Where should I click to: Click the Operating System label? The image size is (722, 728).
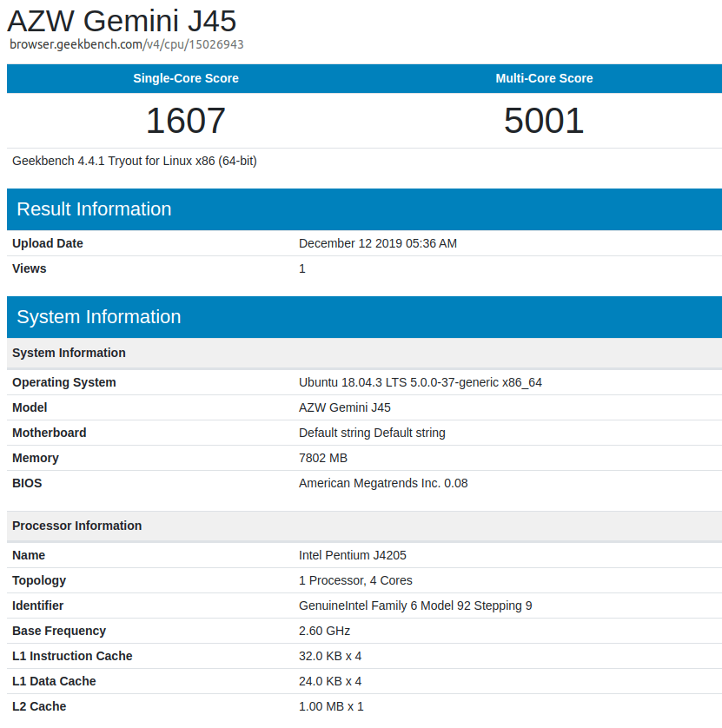click(64, 382)
